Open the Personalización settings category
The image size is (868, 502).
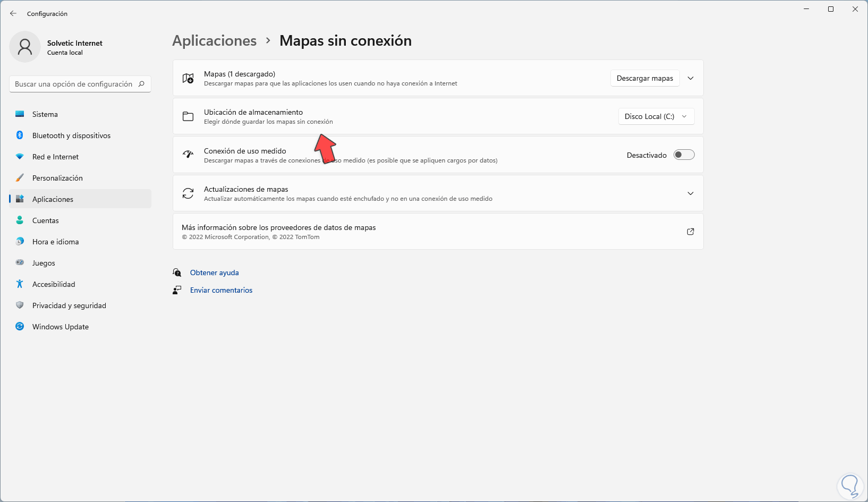[57, 178]
